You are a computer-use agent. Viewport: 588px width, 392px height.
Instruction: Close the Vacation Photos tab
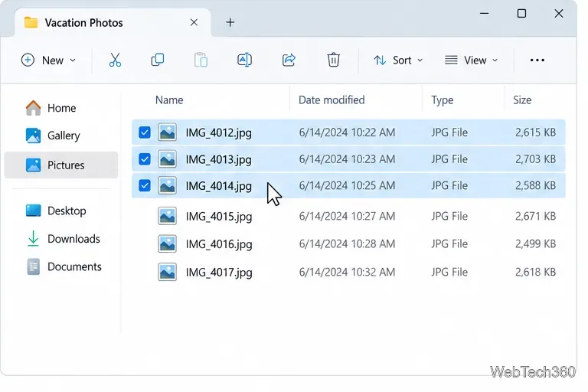(194, 22)
